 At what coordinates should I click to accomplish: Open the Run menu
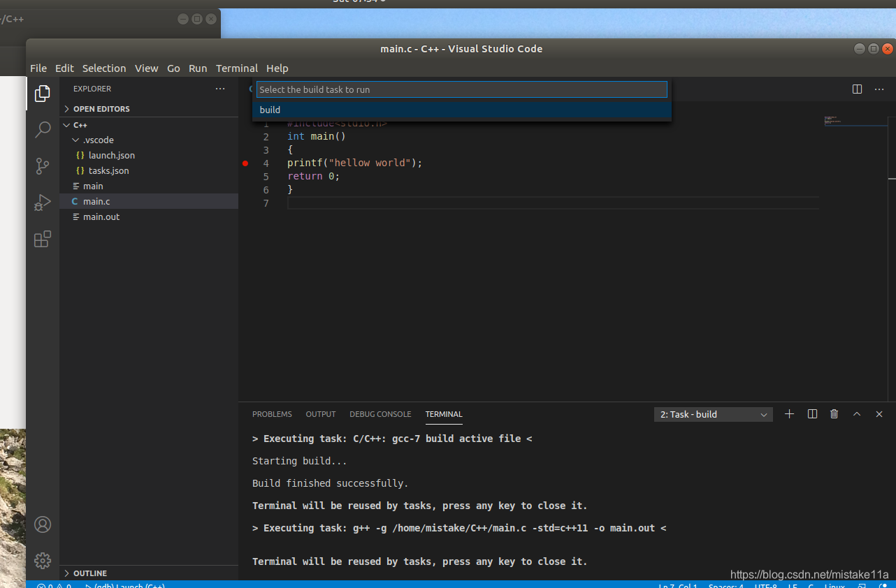pos(198,68)
